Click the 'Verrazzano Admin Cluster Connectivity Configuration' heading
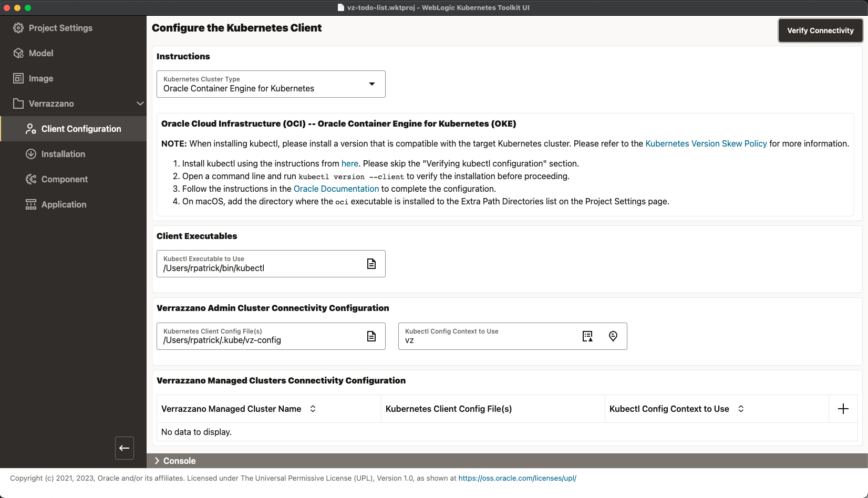The height and width of the screenshot is (498, 868). (273, 308)
